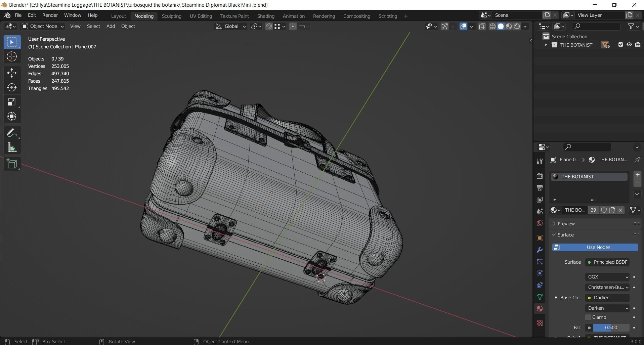Click Principled BSDF surface shader button
Viewport: 644px width, 345px height.
607,262
